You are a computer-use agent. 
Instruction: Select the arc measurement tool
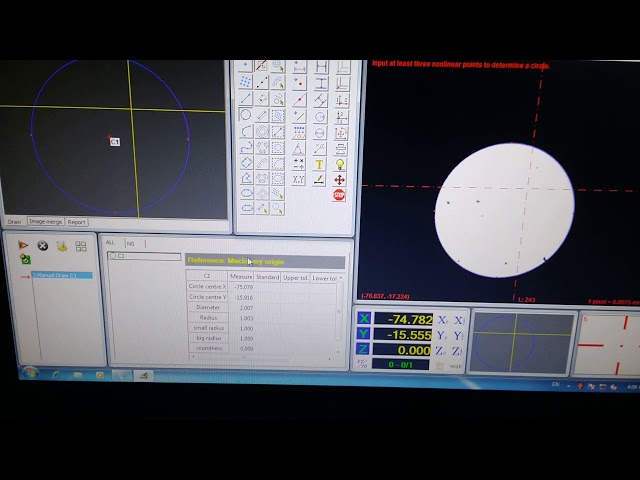pos(246,131)
